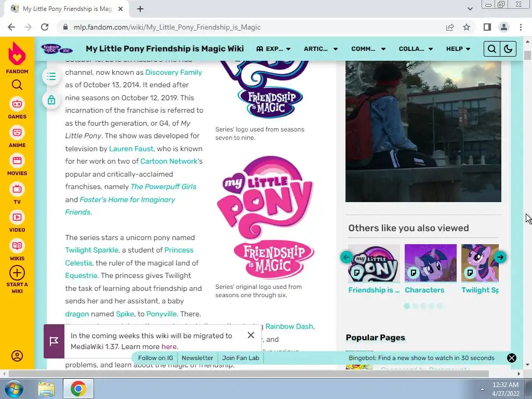The image size is (532, 399).
Task: Open the Lauren Faust link
Action: coord(131,149)
